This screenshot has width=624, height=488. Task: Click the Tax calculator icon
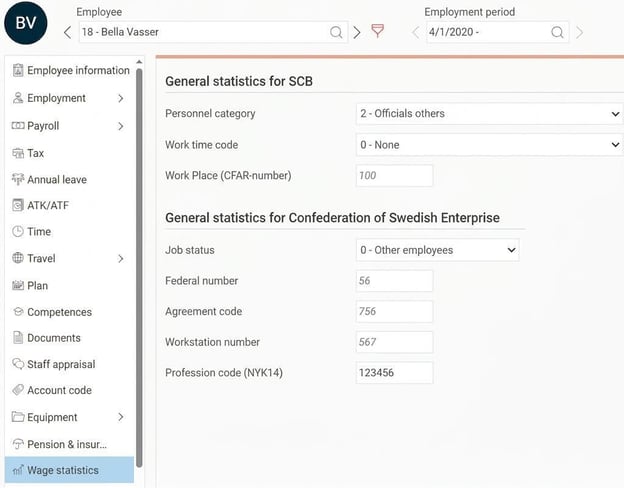click(18, 153)
